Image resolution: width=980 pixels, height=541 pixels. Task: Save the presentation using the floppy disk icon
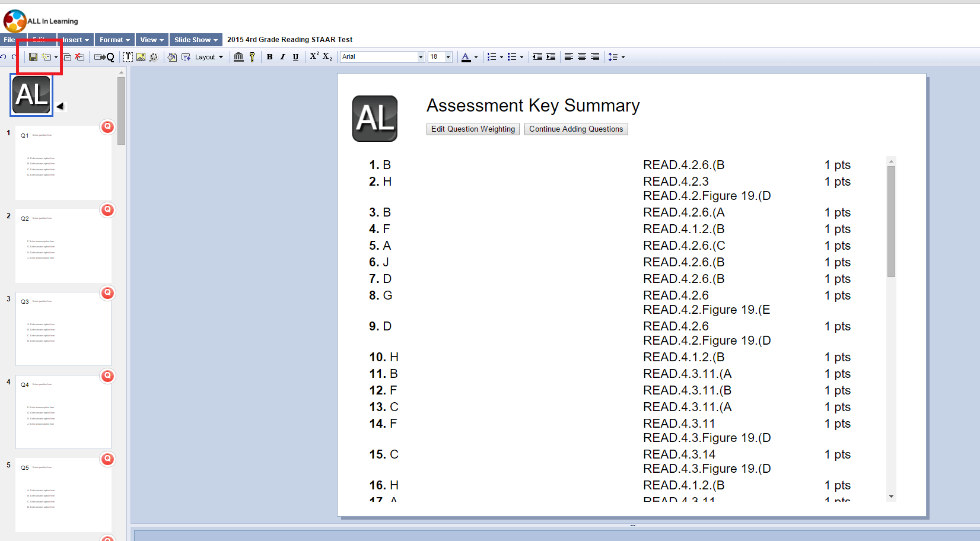point(33,56)
